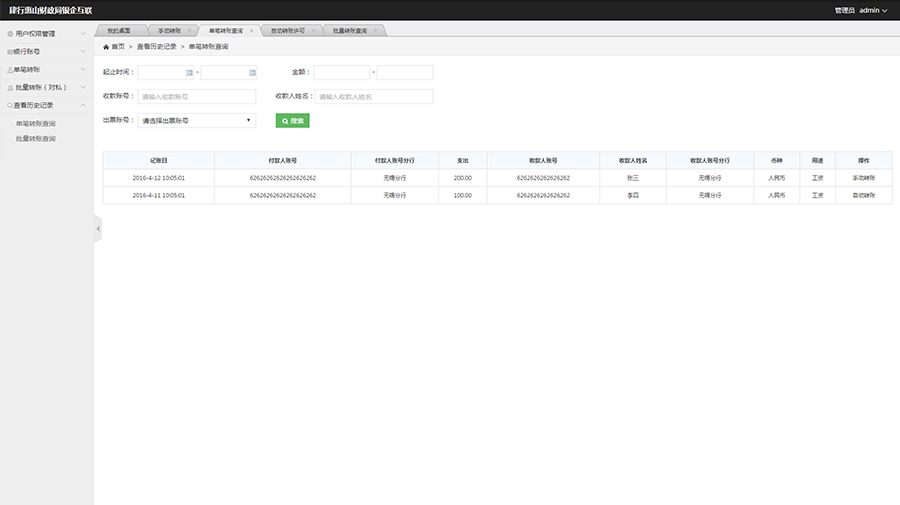
Task: Click the home icon in the breadcrumb
Action: pos(107,47)
